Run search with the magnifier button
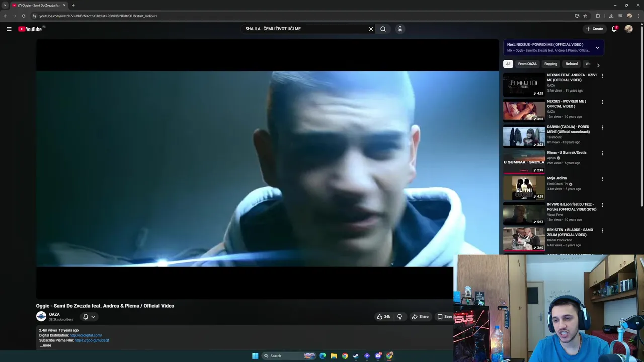 [x=383, y=29]
